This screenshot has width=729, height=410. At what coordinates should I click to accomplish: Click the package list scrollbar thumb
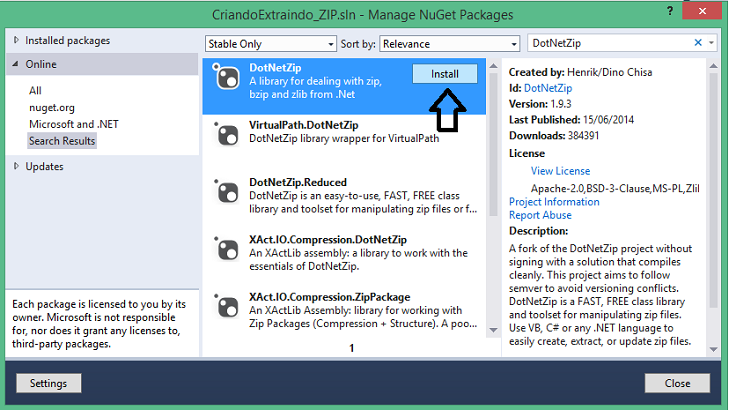pyautogui.click(x=493, y=144)
